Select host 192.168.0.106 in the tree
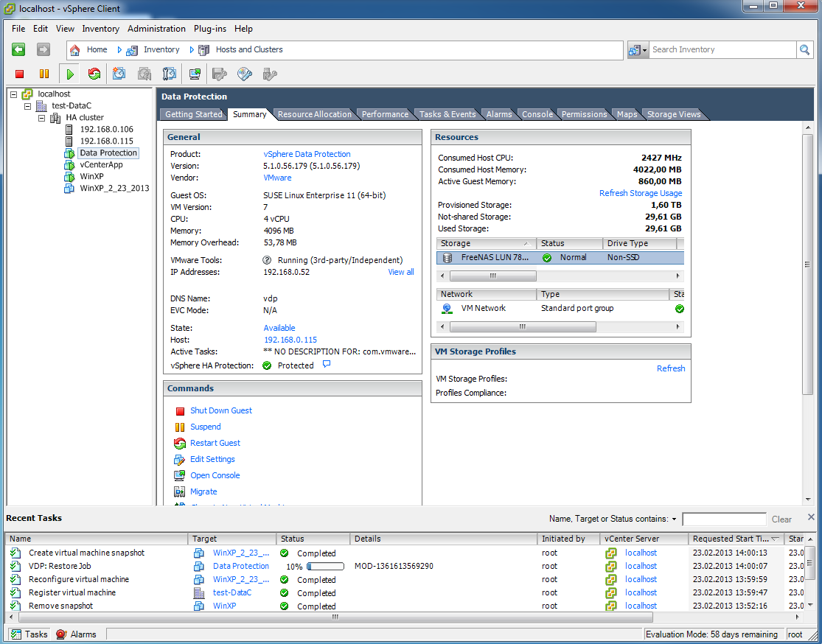 point(106,129)
